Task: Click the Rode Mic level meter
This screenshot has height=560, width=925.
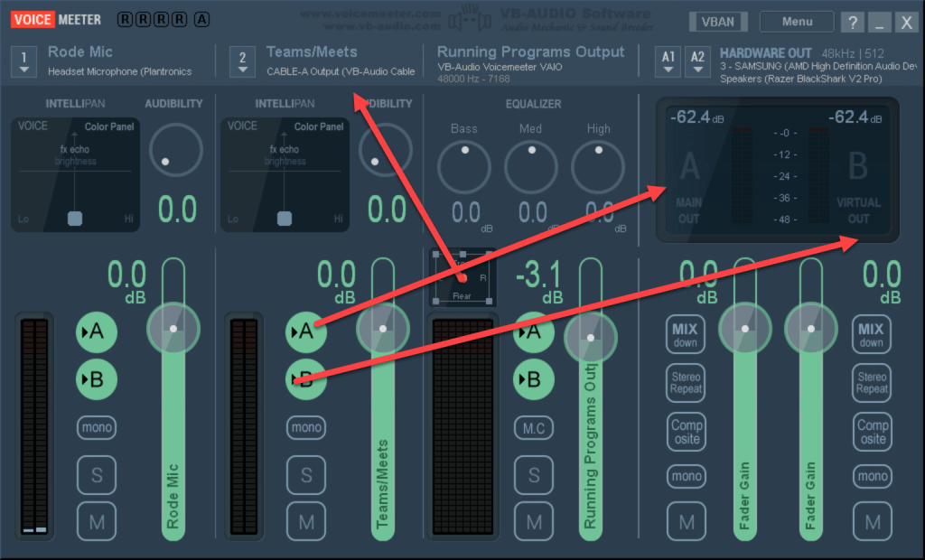Action: pos(34,426)
